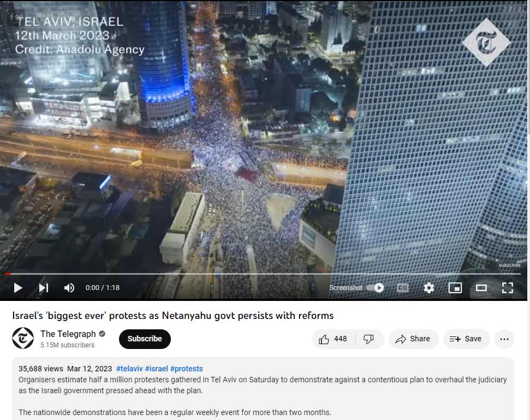The image size is (530, 420).
Task: Click the Telegraph watermark in video
Action: pyautogui.click(x=486, y=42)
